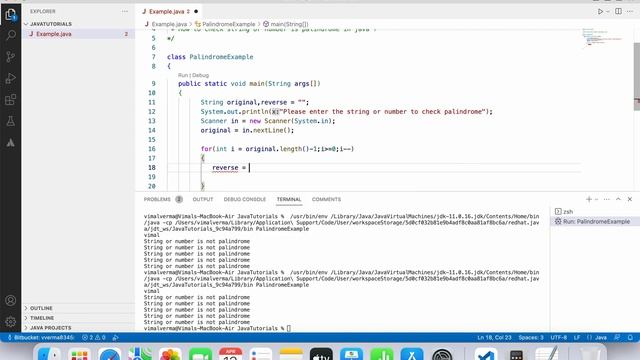Open the Accounts icon in activity bar
640x360 pixels.
tap(11, 300)
